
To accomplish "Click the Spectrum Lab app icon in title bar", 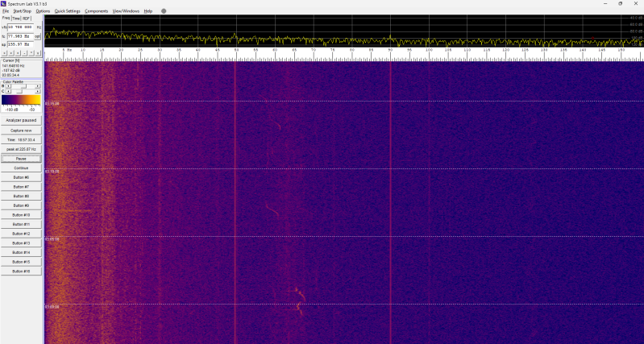I will (x=4, y=4).
